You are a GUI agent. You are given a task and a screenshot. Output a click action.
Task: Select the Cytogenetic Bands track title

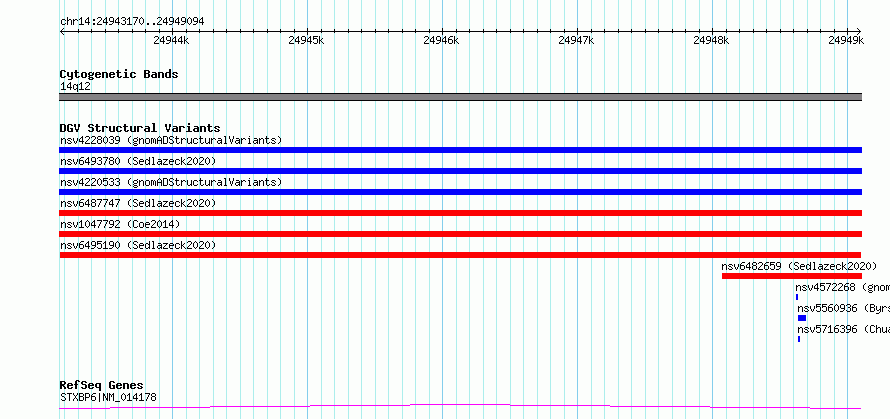coord(119,74)
